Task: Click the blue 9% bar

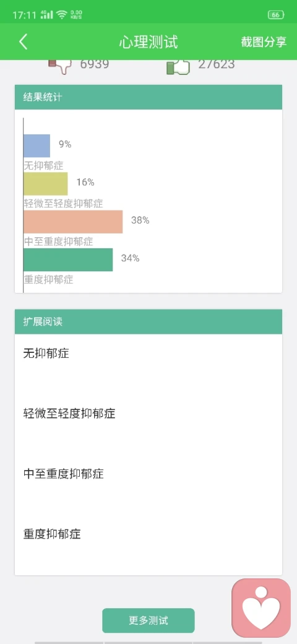Action: 37,146
